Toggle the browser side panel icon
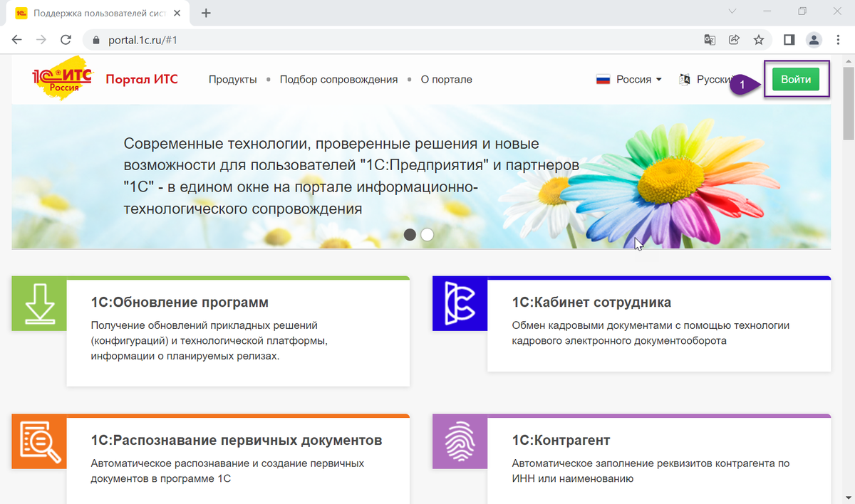 tap(789, 40)
